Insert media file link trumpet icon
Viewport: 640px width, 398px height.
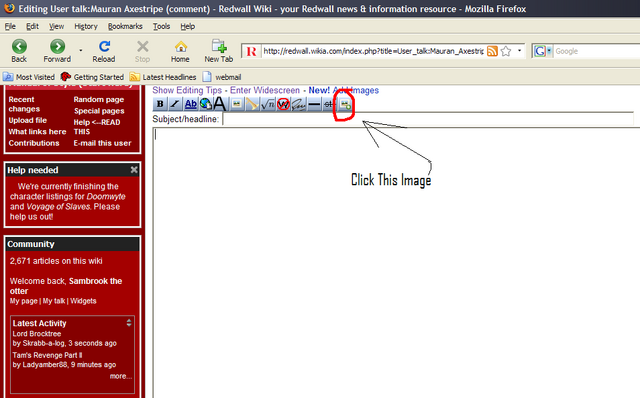(252, 104)
